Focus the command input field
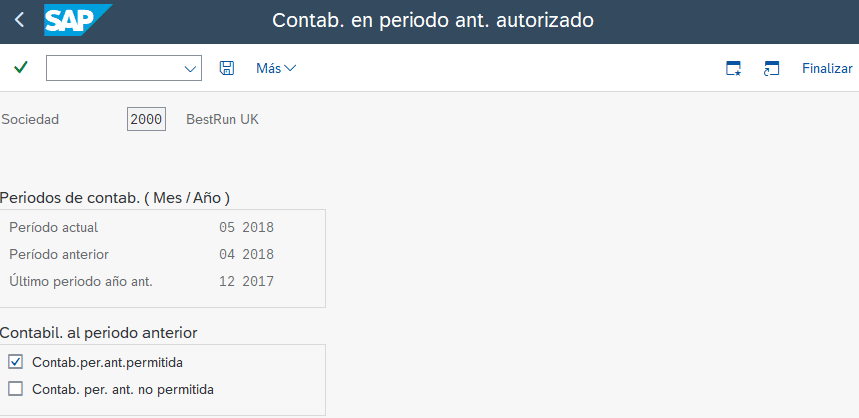The width and height of the screenshot is (859, 418). click(114, 68)
